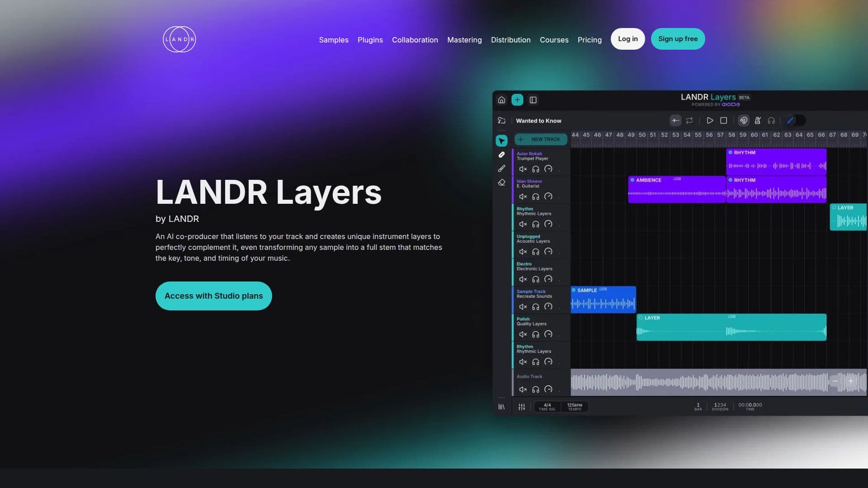The height and width of the screenshot is (488, 868).
Task: Toggle headphones monitor in transport bar
Action: click(x=771, y=121)
